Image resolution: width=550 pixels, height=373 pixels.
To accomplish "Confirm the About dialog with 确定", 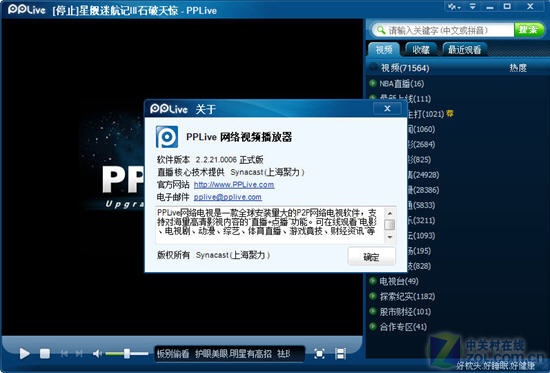I will point(371,257).
